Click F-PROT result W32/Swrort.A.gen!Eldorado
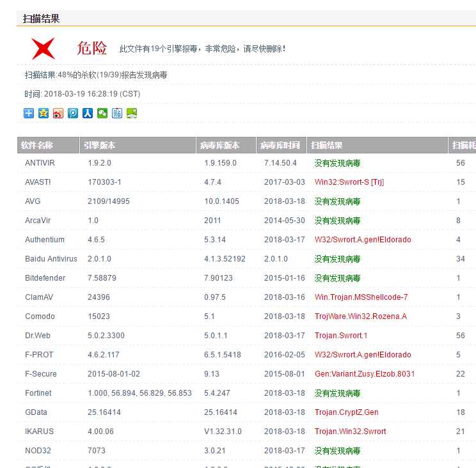The height and width of the screenshot is (468, 476). point(363,355)
